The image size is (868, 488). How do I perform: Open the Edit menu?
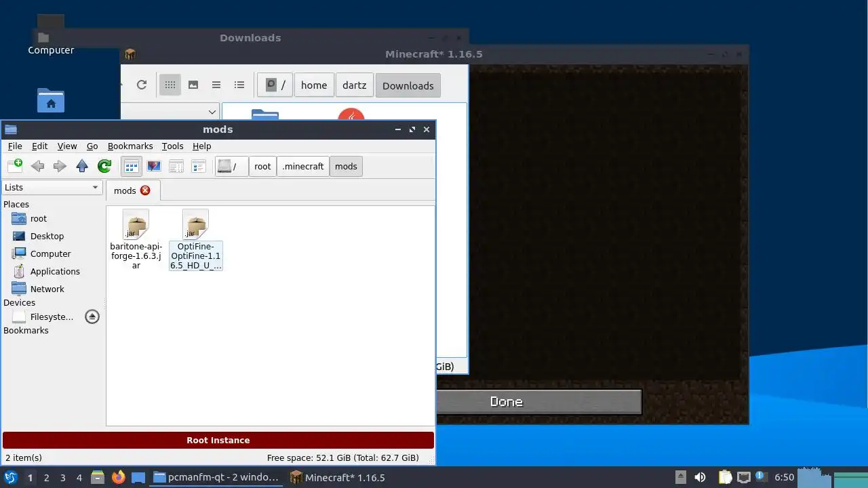39,146
